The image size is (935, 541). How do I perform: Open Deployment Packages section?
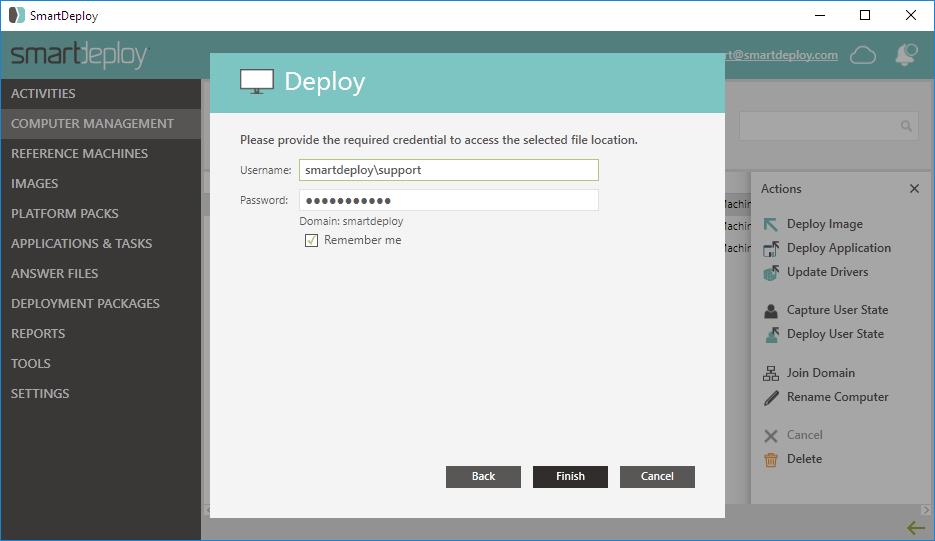point(101,303)
